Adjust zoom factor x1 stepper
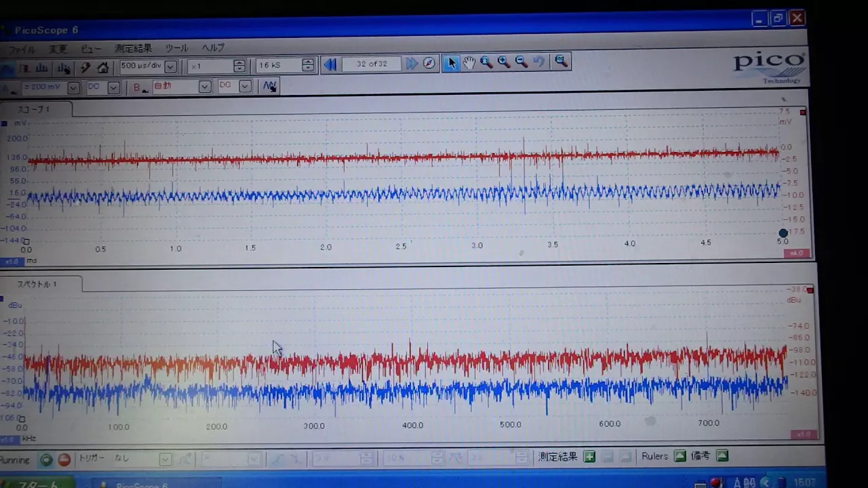 click(x=239, y=66)
